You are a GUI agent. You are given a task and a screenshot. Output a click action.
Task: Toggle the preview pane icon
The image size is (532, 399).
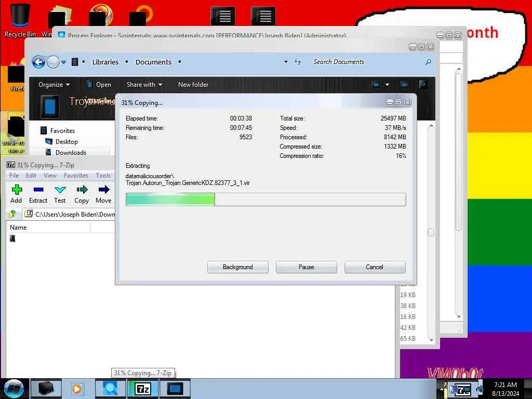pyautogui.click(x=404, y=85)
